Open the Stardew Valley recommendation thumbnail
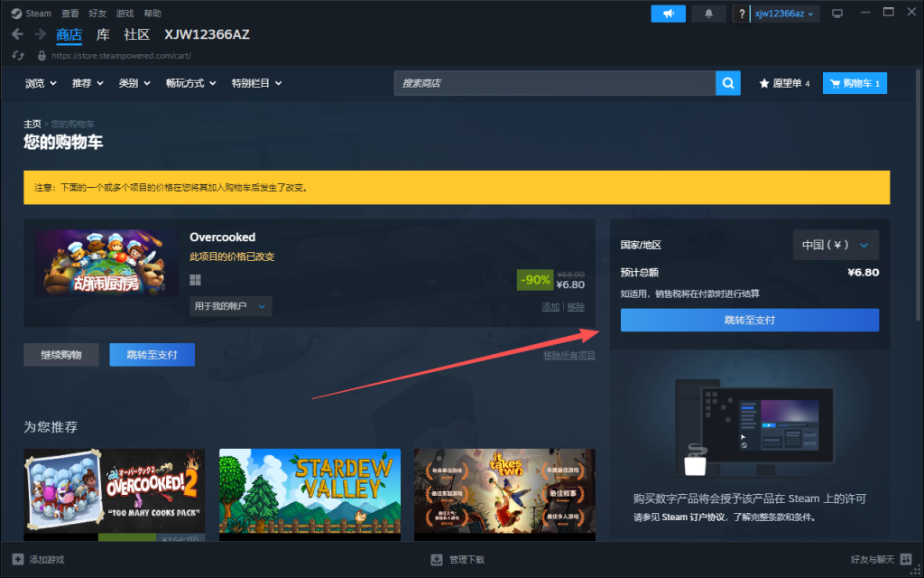Screen dimensions: 924x578 tap(310, 492)
